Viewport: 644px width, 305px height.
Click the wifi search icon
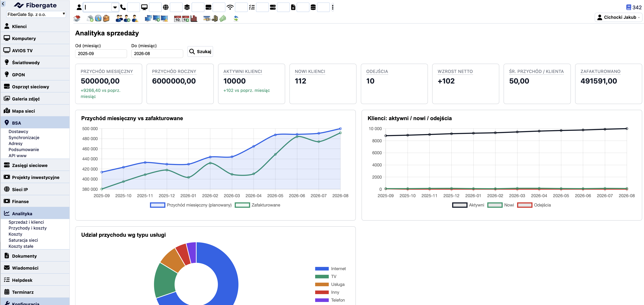[x=230, y=7]
